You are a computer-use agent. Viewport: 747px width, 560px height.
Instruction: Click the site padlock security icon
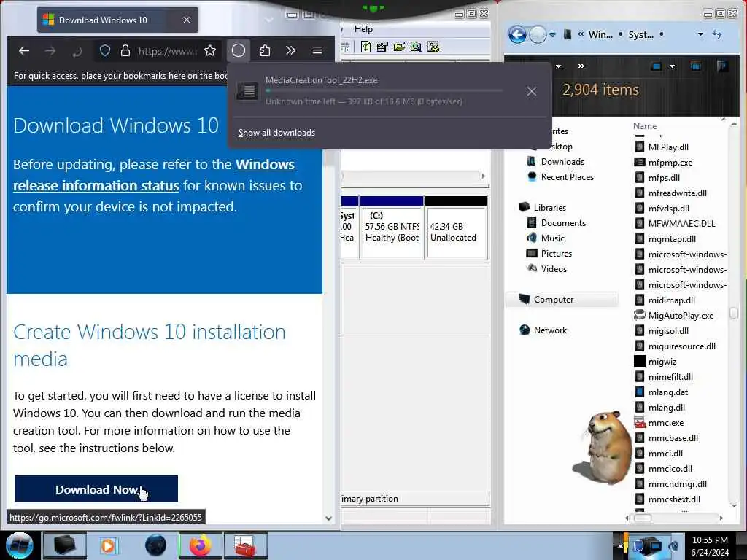(x=125, y=50)
